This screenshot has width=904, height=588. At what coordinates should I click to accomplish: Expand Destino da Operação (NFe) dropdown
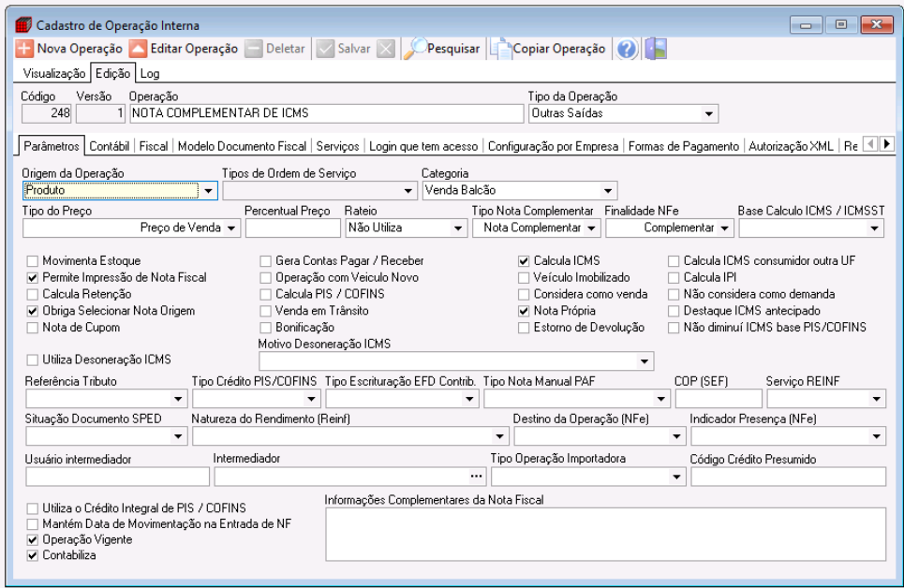(677, 436)
